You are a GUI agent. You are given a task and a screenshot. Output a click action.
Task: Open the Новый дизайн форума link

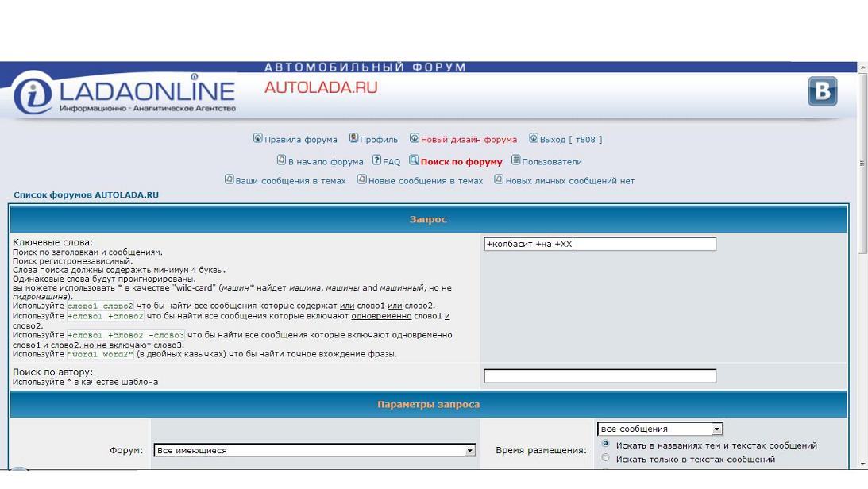coord(469,140)
